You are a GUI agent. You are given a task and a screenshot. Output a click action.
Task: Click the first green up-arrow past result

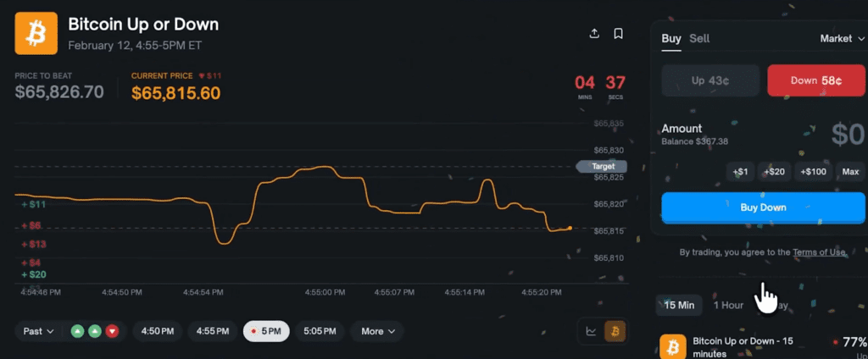77,331
